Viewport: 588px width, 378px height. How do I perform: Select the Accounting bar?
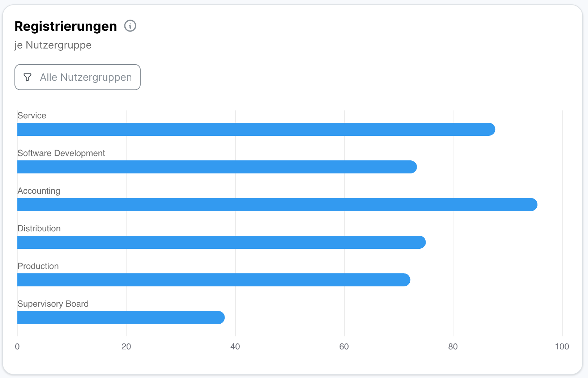tap(277, 205)
